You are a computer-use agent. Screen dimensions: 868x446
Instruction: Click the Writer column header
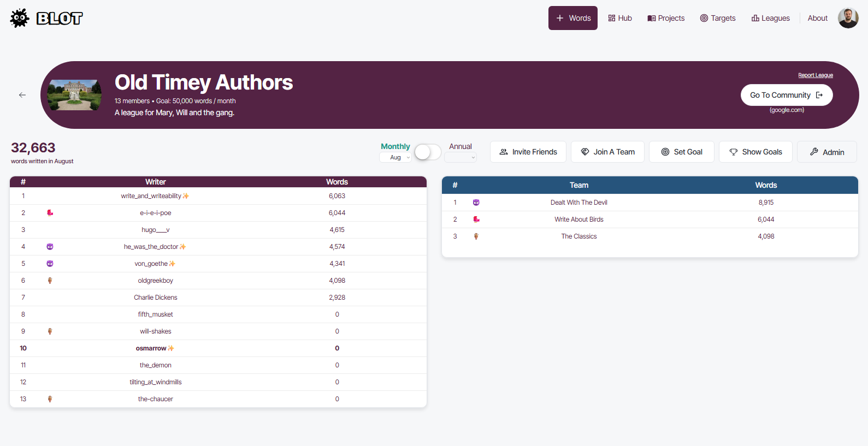(x=156, y=182)
